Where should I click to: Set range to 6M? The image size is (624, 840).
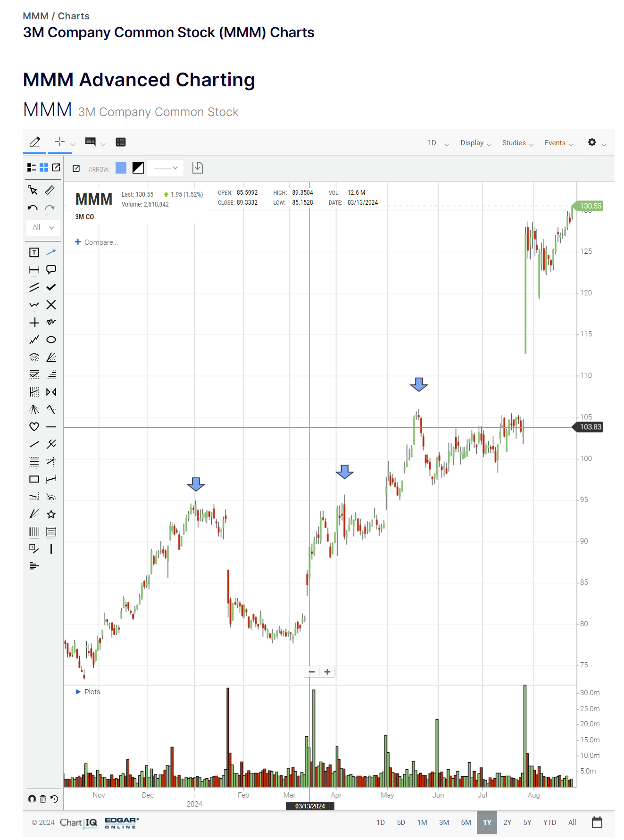coord(466,823)
